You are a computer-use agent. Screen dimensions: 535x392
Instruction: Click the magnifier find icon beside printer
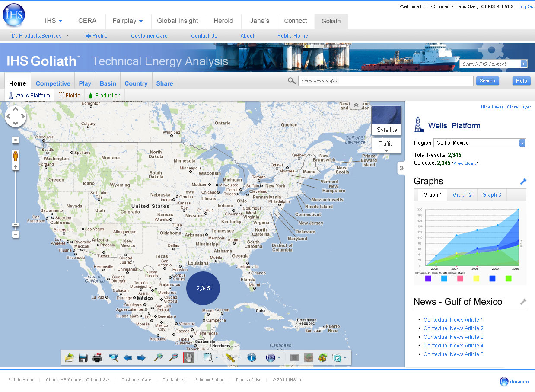click(114, 357)
